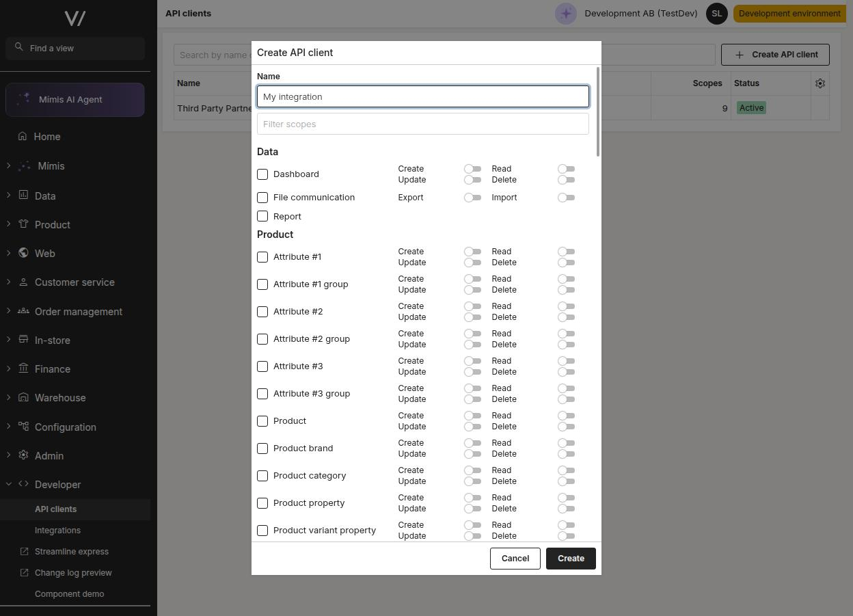
Task: Click the Home icon in sidebar
Action: (23, 136)
